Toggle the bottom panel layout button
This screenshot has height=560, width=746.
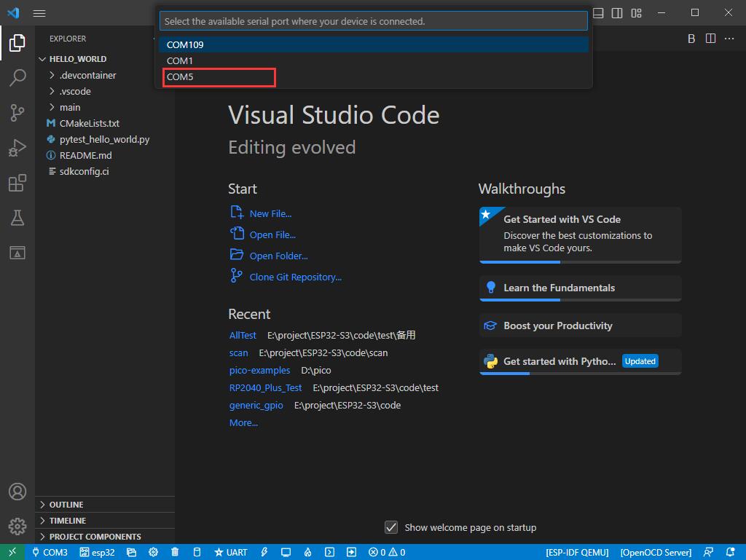[598, 13]
